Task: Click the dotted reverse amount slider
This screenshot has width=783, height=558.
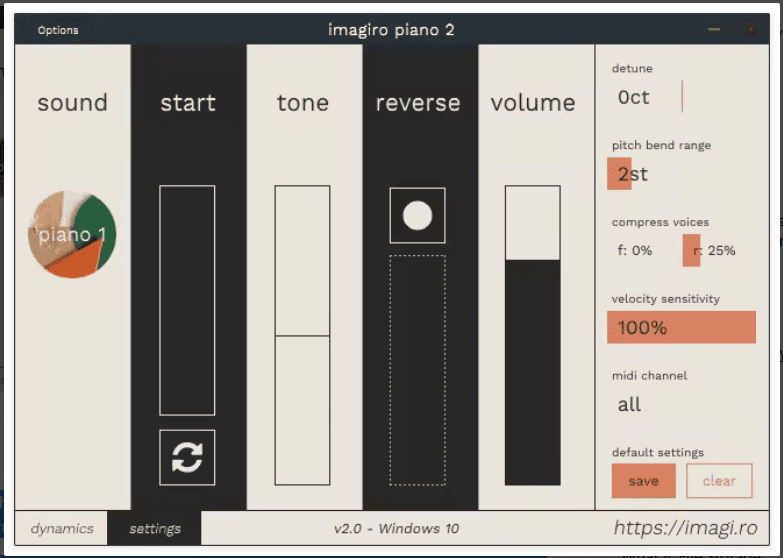Action: [x=417, y=370]
